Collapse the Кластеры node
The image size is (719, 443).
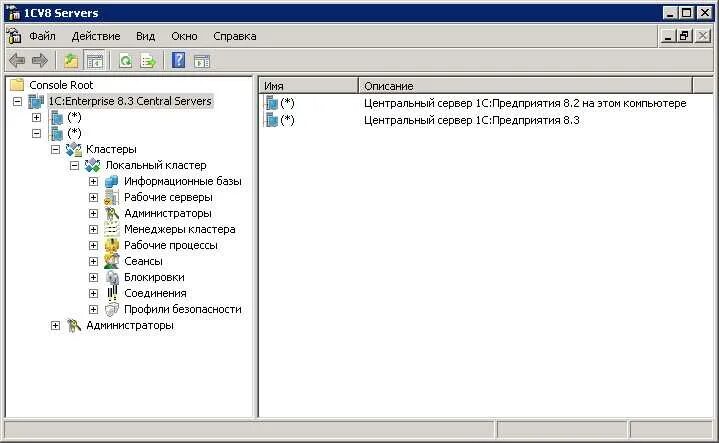55,150
